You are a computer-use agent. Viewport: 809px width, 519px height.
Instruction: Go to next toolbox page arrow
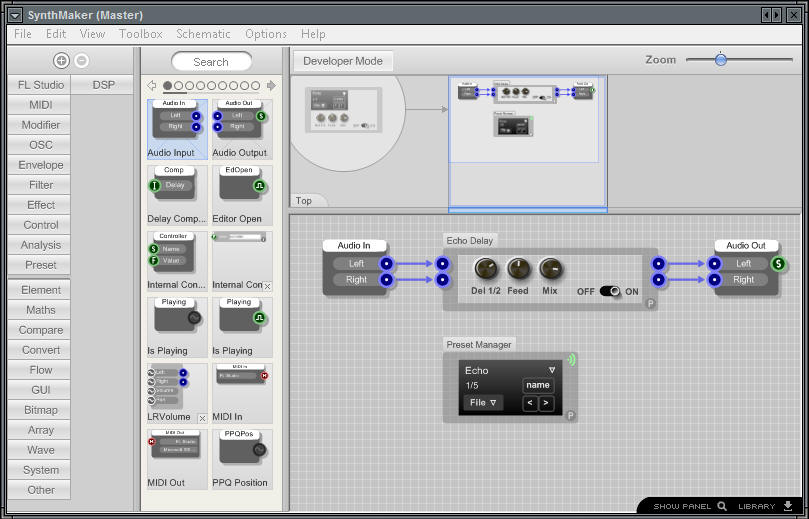click(x=271, y=86)
